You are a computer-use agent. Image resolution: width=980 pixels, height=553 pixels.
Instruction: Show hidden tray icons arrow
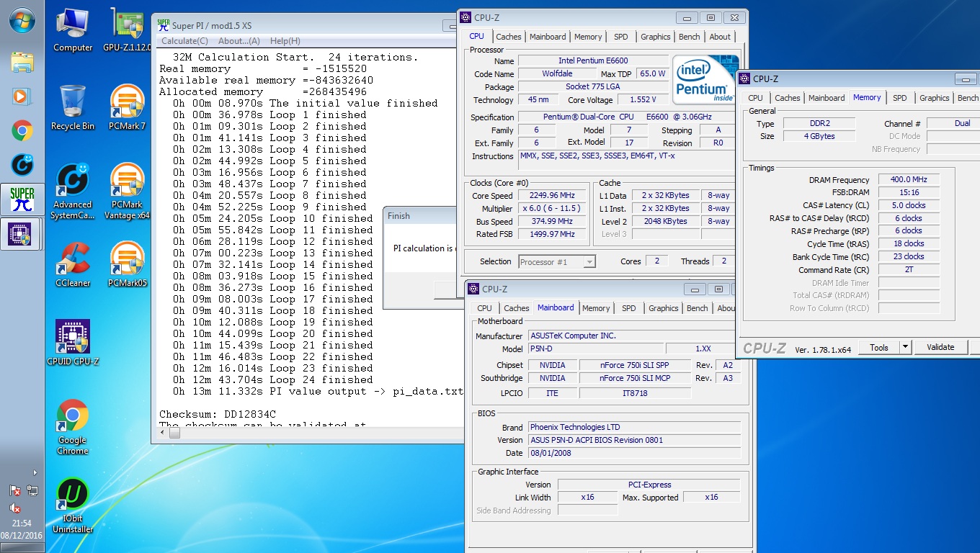pos(35,473)
